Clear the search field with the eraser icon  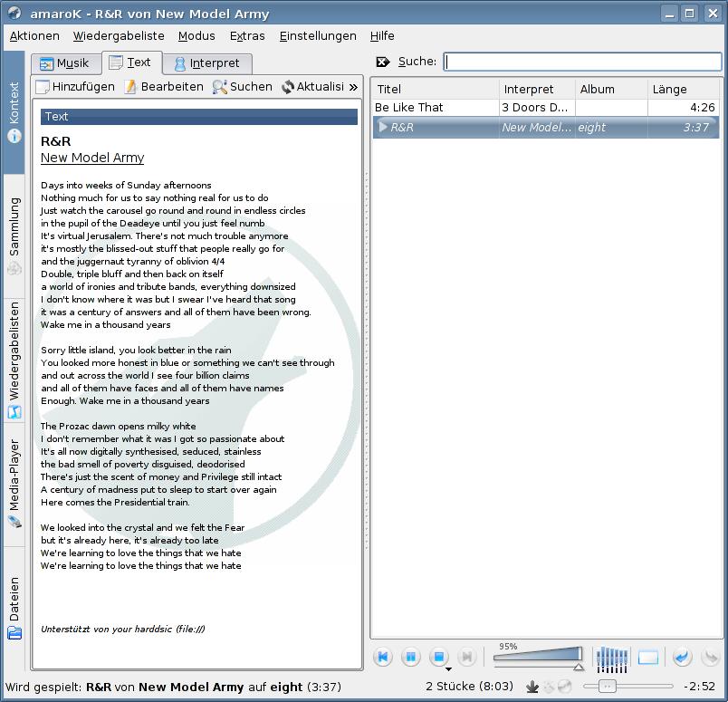coord(383,62)
